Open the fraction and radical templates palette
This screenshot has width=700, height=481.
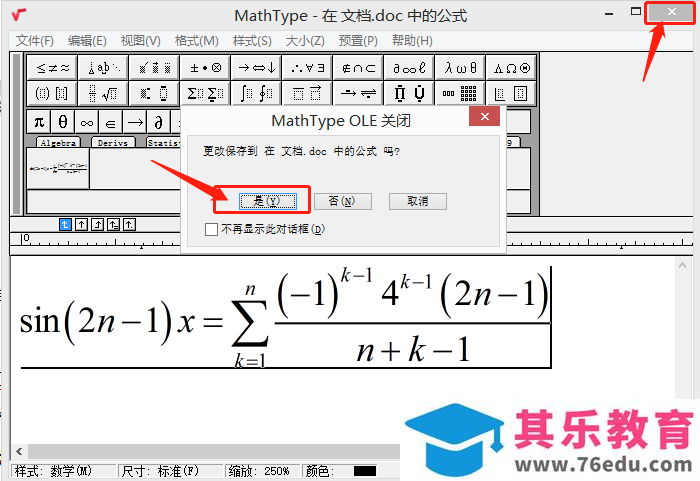[103, 93]
